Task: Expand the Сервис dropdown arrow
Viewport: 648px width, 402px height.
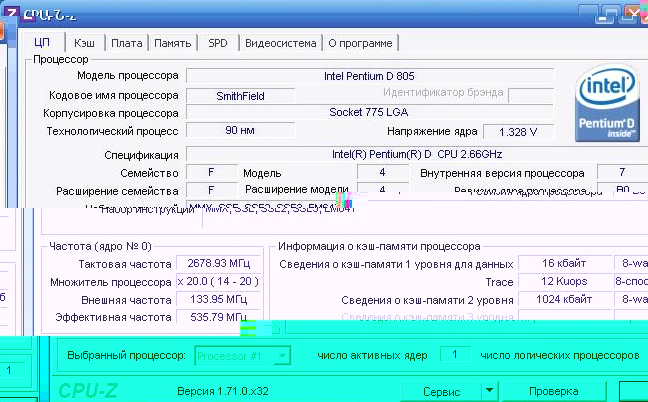Action: point(489,390)
